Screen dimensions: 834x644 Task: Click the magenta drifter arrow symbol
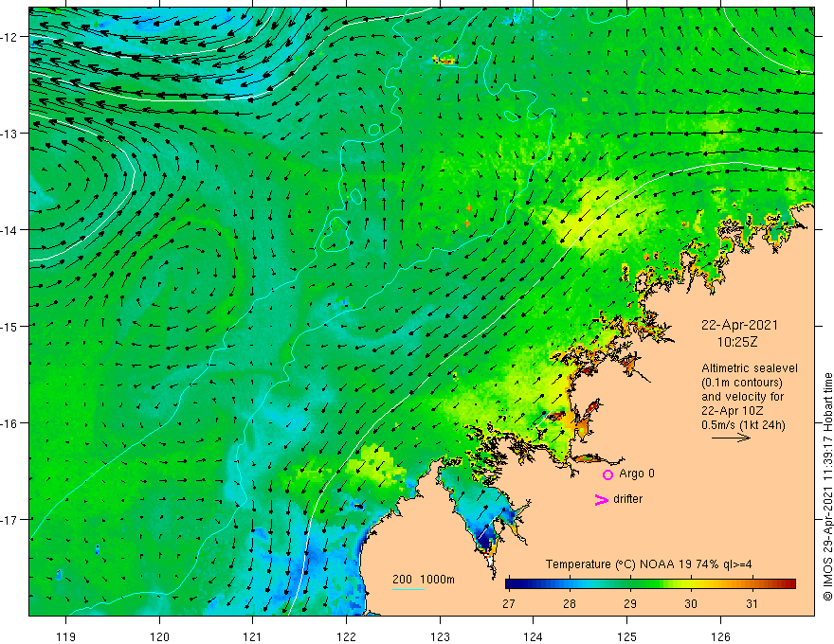[x=601, y=500]
